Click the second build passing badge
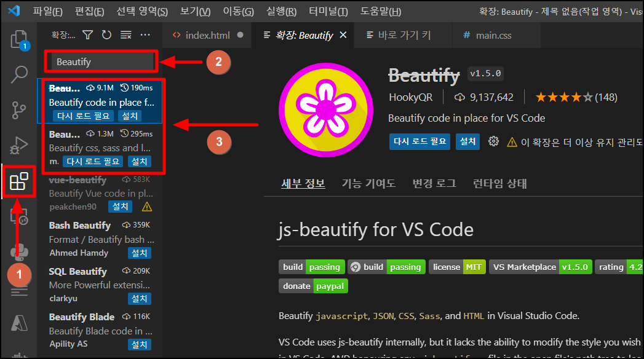 click(x=386, y=267)
